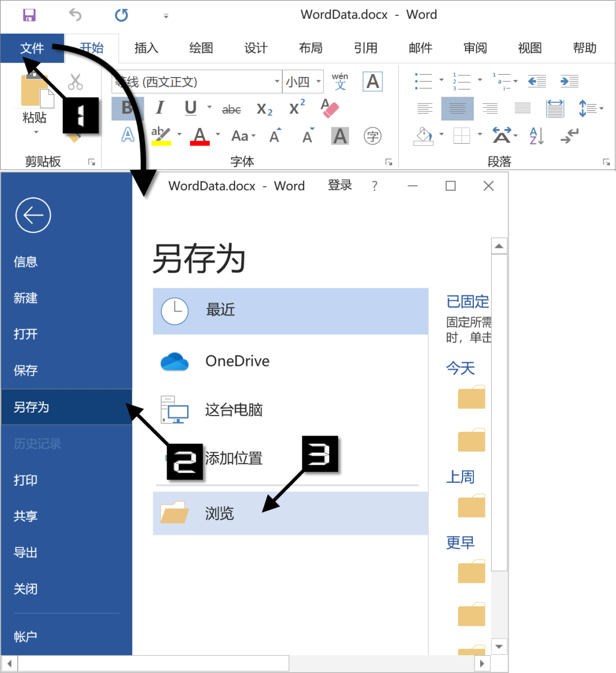616x673 pixels.
Task: Click the borders grid icon
Action: 461,136
